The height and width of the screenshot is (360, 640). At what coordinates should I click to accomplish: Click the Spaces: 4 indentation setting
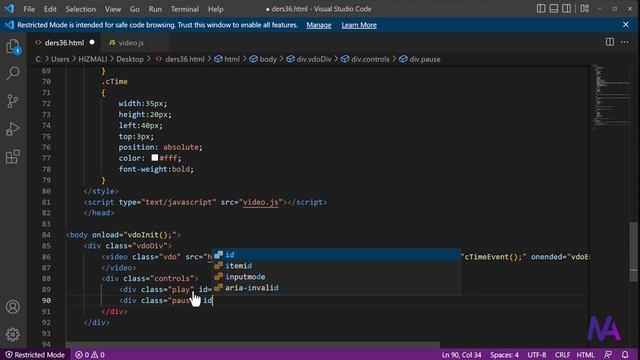tap(504, 355)
